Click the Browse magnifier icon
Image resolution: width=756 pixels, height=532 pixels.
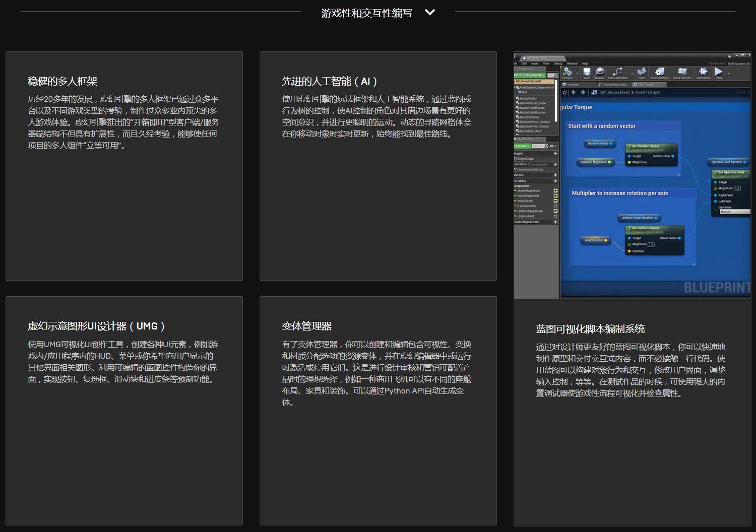(x=599, y=72)
